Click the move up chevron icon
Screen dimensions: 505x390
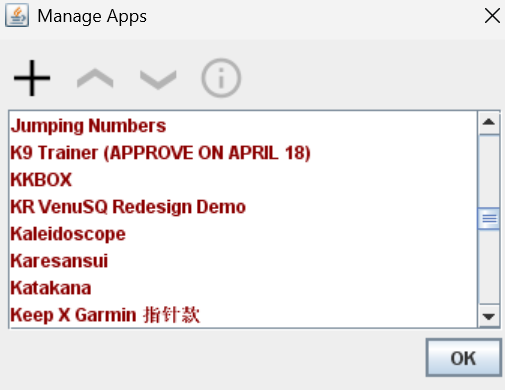click(x=95, y=78)
